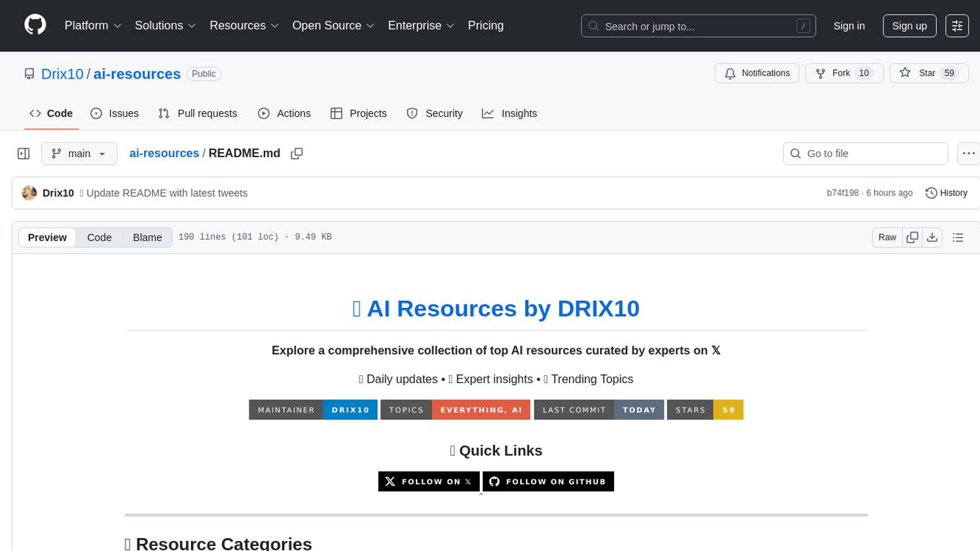Click the fork count 10

coord(864,73)
